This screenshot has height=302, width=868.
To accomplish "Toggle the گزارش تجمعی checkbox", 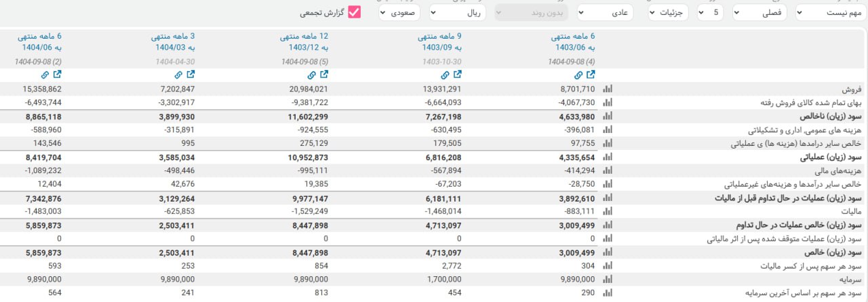I will tap(354, 12).
